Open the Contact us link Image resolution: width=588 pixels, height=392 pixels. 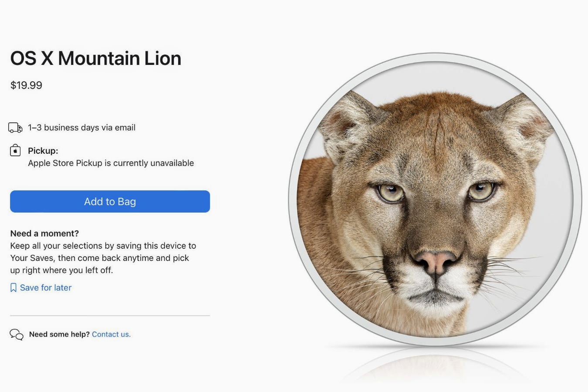(111, 334)
